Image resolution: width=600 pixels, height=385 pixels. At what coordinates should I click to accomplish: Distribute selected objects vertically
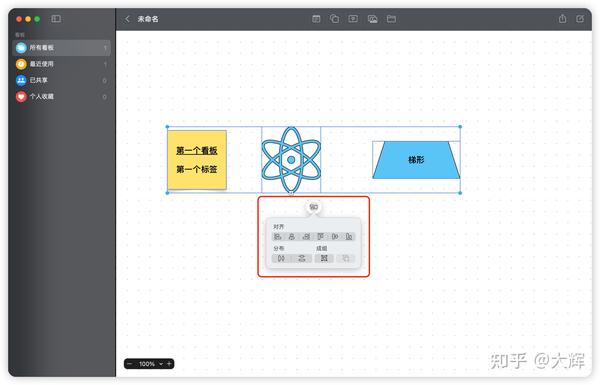click(302, 259)
